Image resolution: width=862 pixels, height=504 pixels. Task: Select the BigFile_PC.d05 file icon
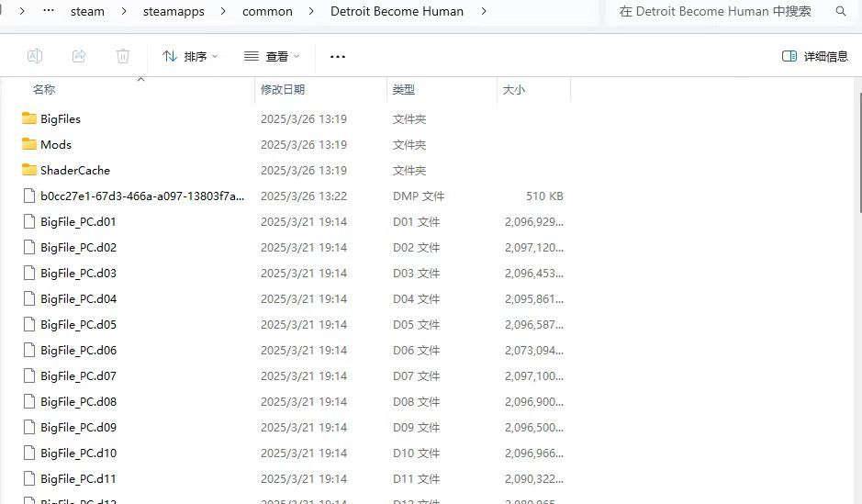coord(29,324)
